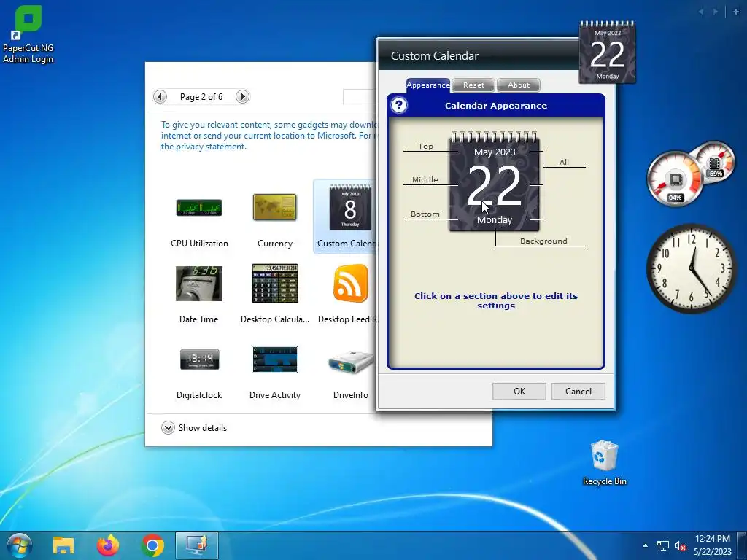Image resolution: width=747 pixels, height=560 pixels.
Task: Click the Show desktop button
Action: [x=742, y=545]
